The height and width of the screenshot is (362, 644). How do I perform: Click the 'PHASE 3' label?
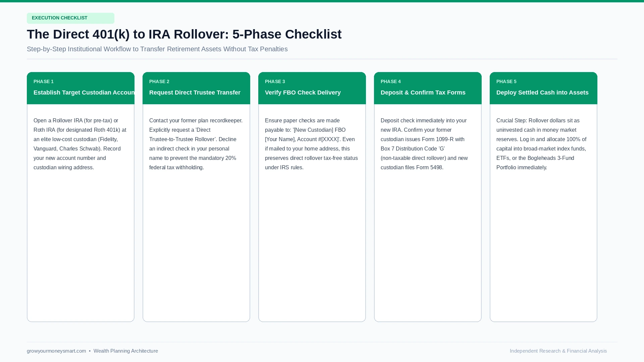click(275, 81)
